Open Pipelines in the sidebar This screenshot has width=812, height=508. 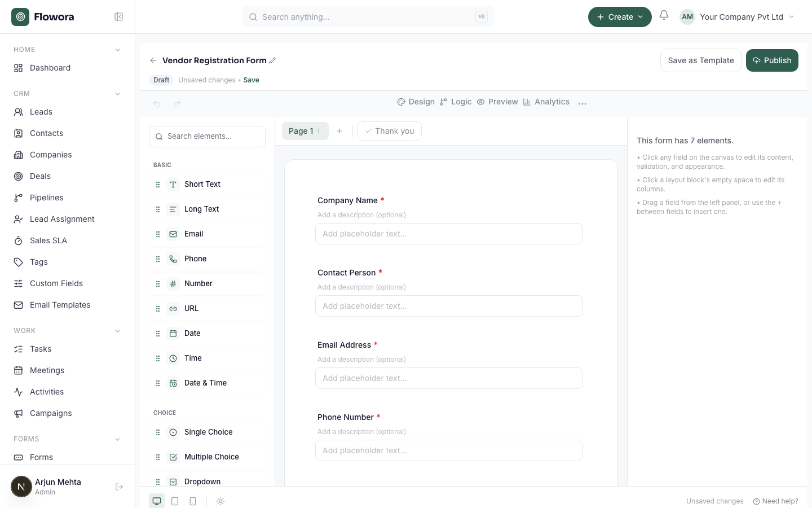click(x=68, y=198)
